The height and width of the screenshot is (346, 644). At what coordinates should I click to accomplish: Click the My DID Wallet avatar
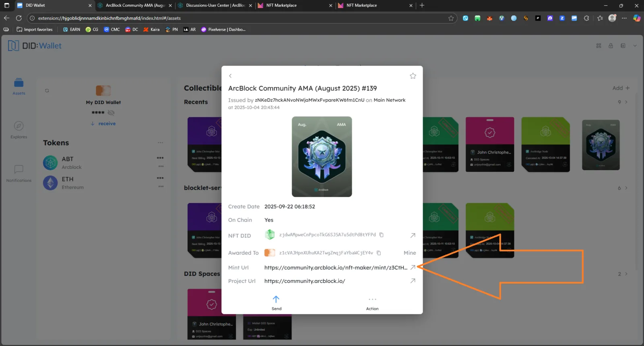103,91
